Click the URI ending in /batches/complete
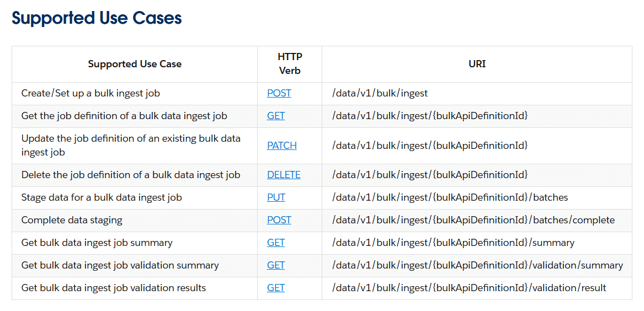This screenshot has height=311, width=644. (x=473, y=220)
